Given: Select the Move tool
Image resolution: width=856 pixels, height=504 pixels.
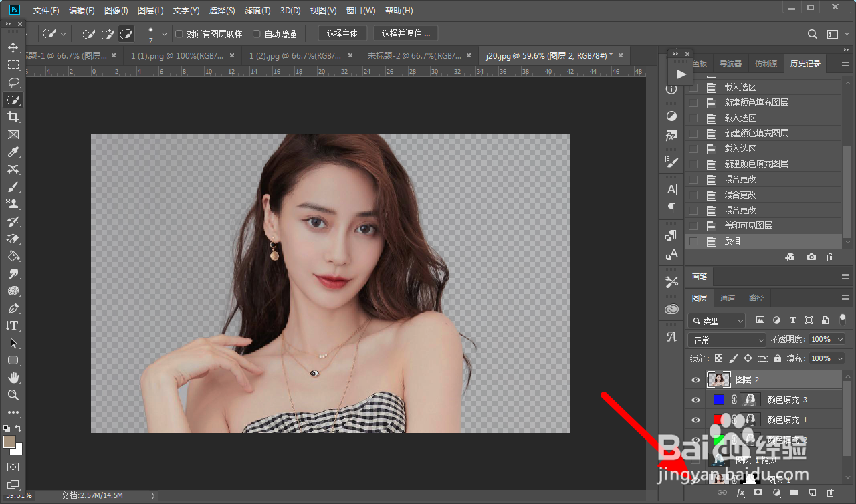Looking at the screenshot, I should tap(13, 48).
